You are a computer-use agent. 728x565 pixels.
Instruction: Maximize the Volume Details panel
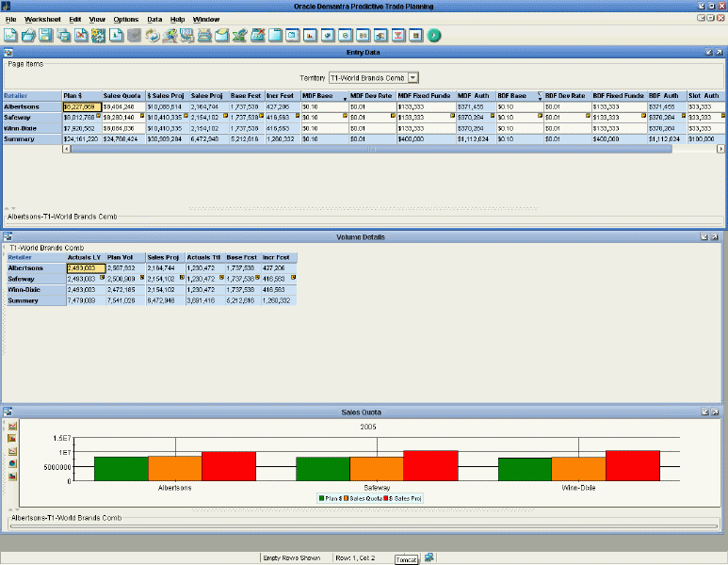[715, 236]
